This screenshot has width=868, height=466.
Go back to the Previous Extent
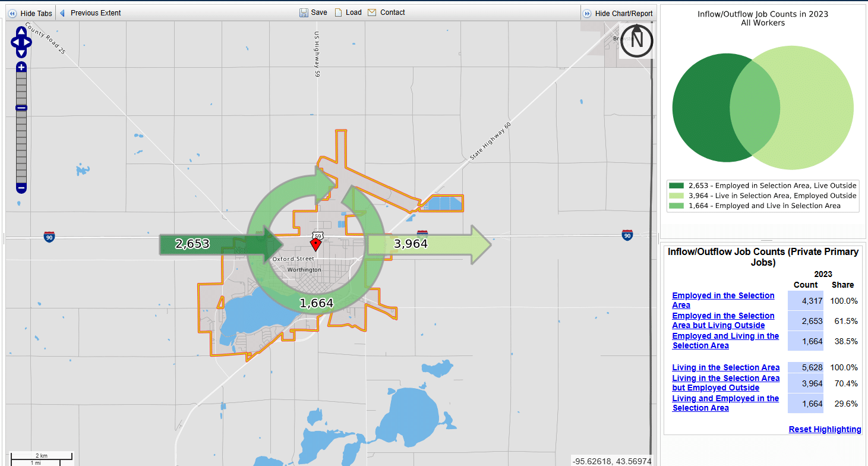pyautogui.click(x=90, y=13)
